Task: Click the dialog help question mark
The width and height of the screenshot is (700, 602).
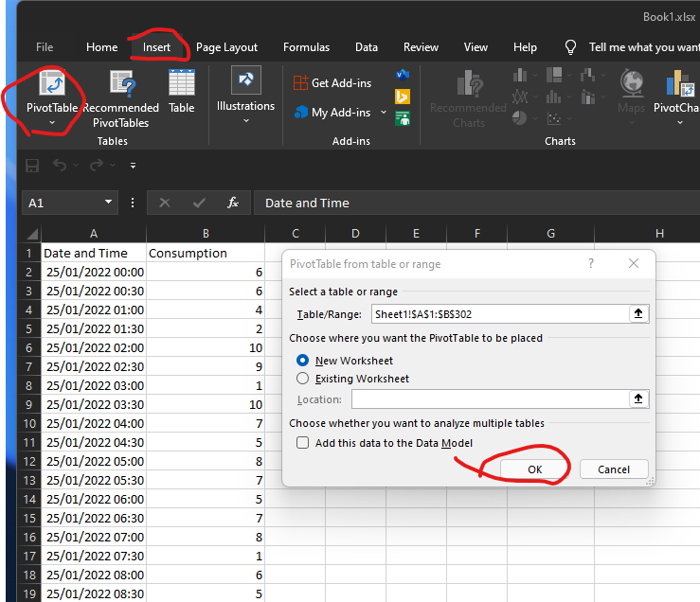Action: tap(591, 263)
